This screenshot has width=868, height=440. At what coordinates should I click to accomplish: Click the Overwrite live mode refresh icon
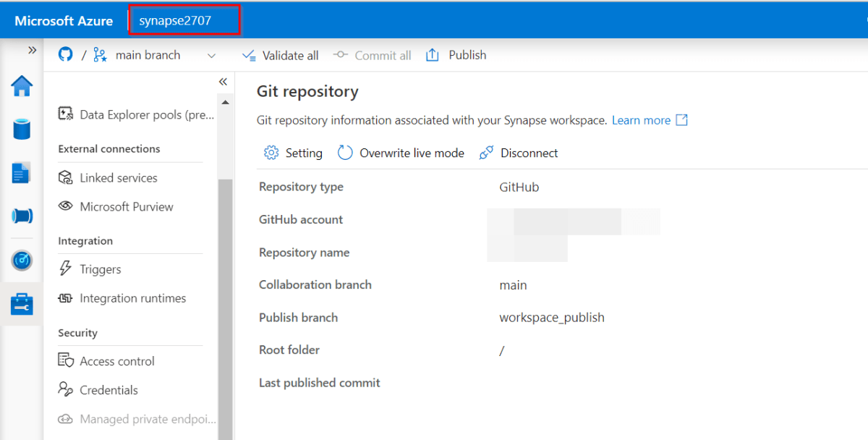(x=345, y=153)
